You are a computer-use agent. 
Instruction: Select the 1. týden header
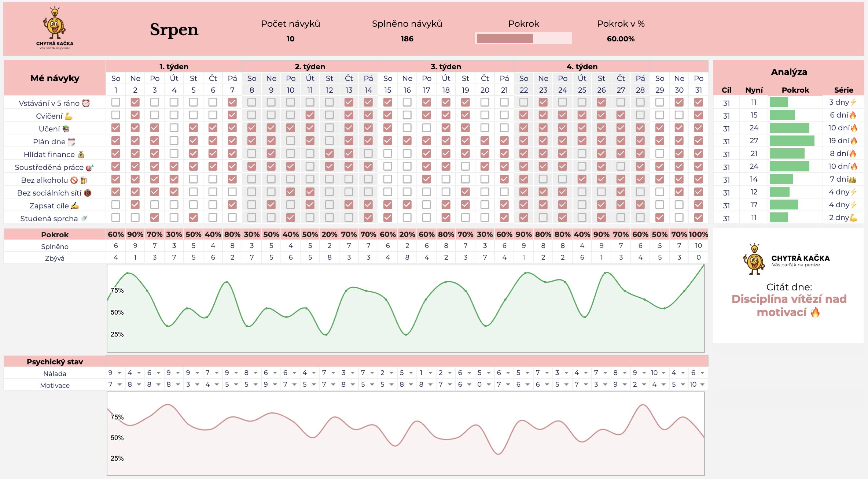pyautogui.click(x=174, y=66)
